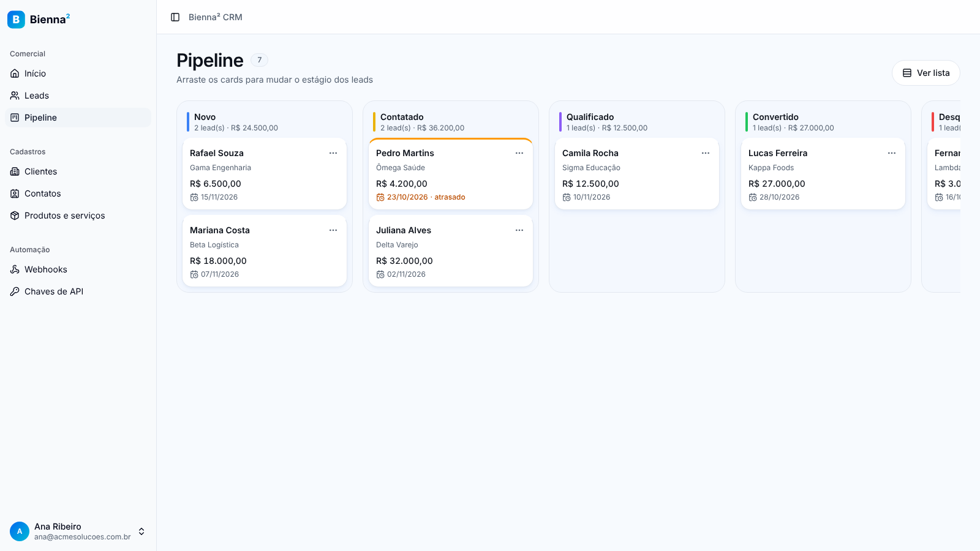Viewport: 980px width, 551px height.
Task: Open Chaves de API
Action: coord(78,291)
